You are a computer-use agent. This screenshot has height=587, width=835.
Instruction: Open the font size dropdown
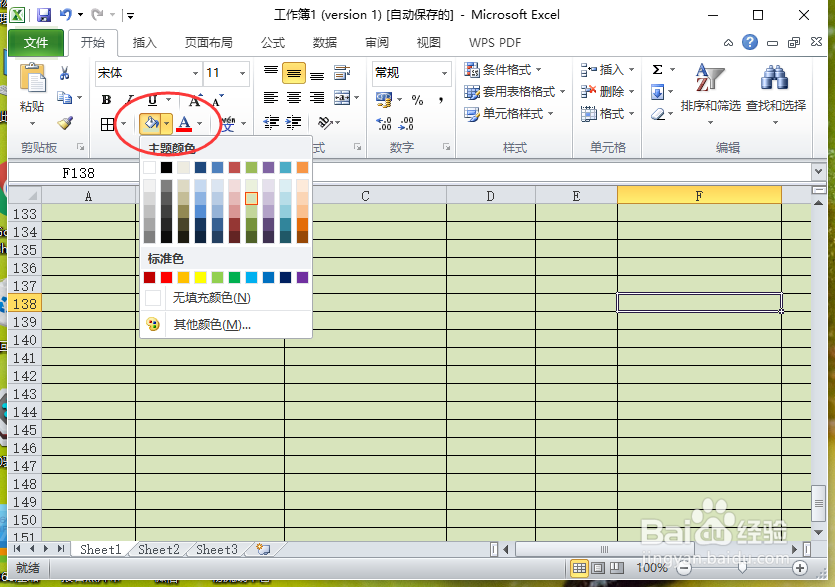click(240, 73)
